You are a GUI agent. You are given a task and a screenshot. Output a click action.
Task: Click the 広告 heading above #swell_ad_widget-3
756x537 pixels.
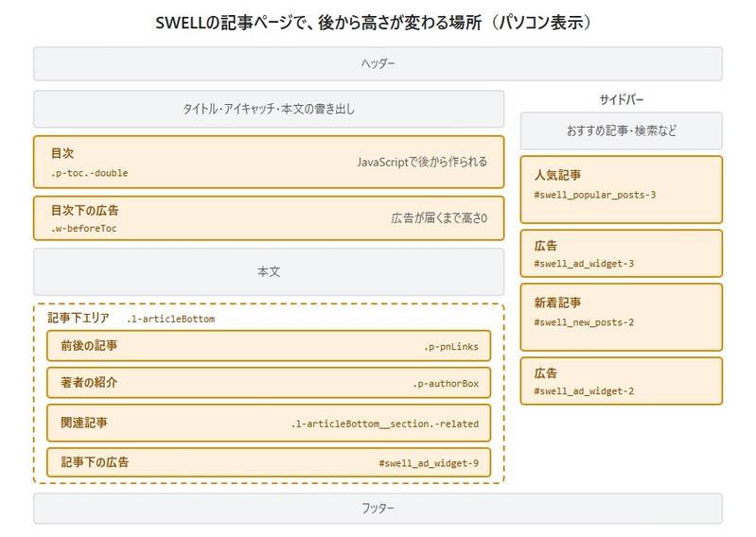546,246
